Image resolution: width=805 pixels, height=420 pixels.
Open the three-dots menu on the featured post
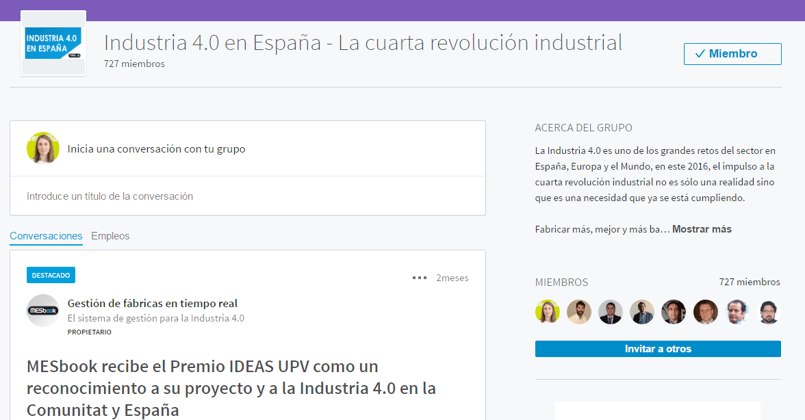pyautogui.click(x=419, y=278)
